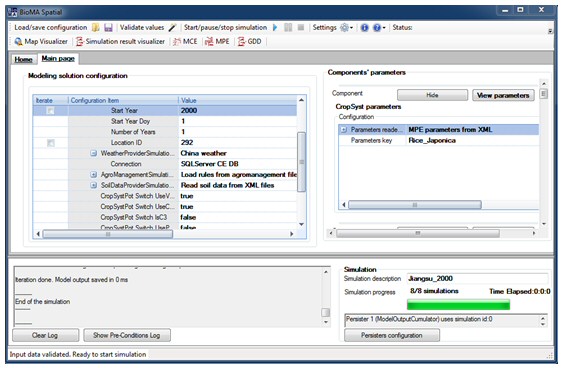Launch the MPE tool
This screenshot has width=561, height=368.
[x=217, y=41]
